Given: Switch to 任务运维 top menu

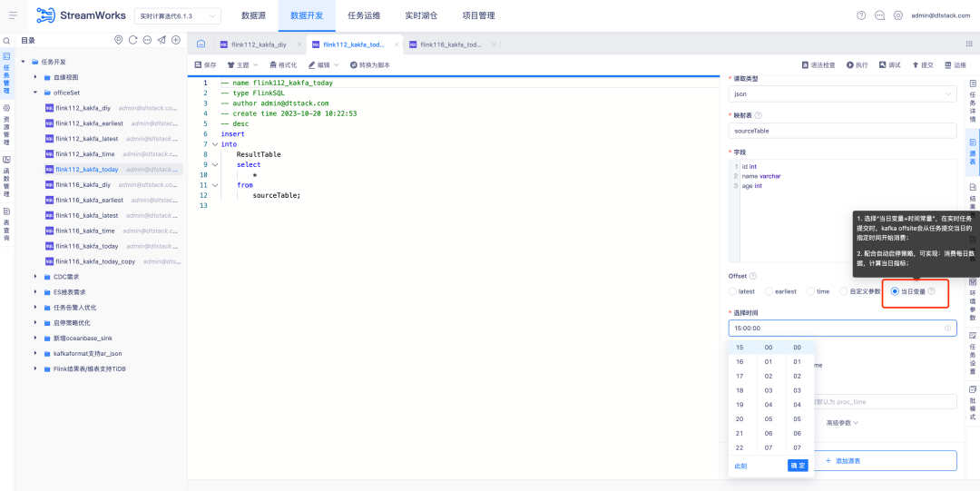Looking at the screenshot, I should [x=364, y=15].
